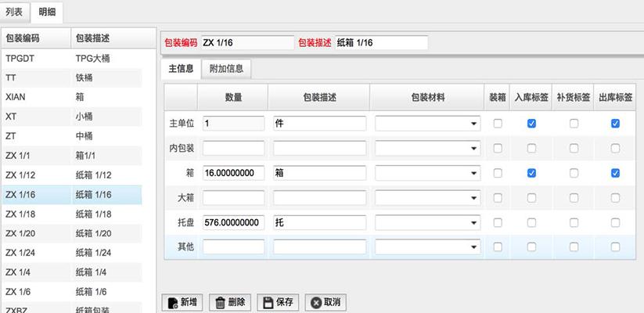Click the trash can icon on 删除
The image size is (644, 313).
[220, 303]
